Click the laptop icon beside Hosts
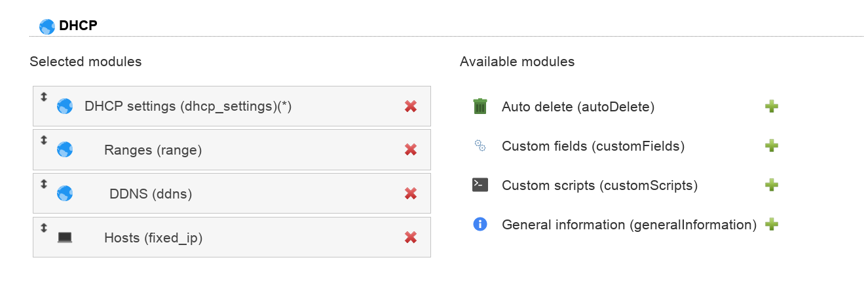The width and height of the screenshot is (868, 285). point(65,237)
